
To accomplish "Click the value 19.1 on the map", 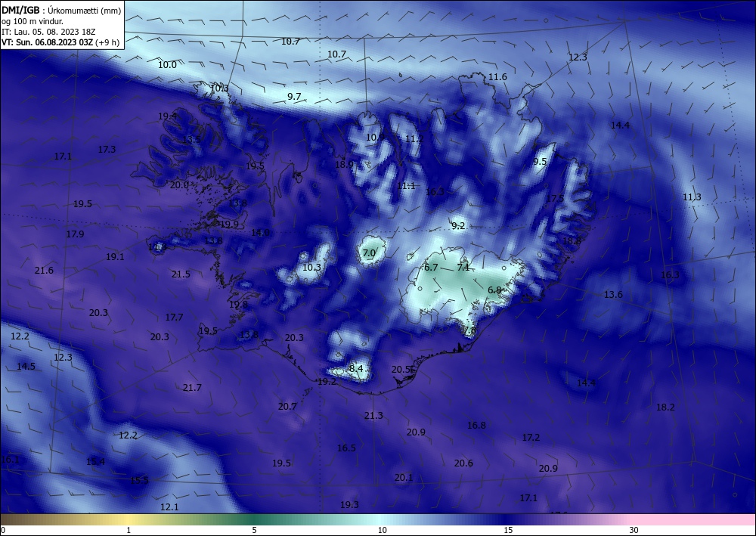I will point(115,257).
